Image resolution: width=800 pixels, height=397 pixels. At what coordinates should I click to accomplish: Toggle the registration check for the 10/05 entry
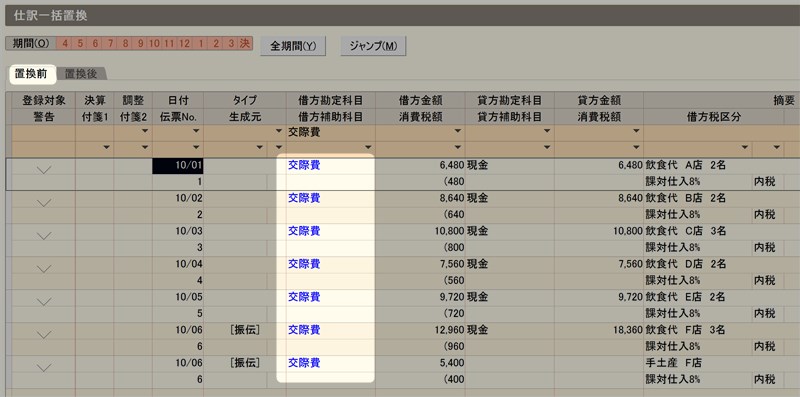tap(44, 302)
